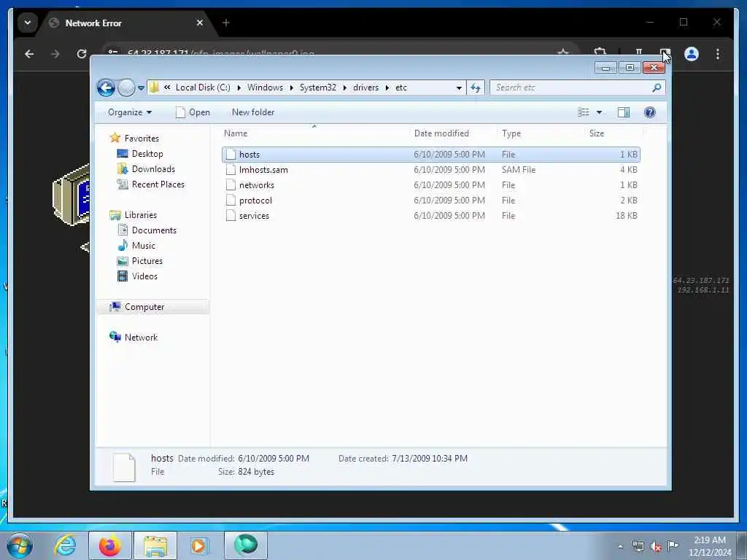Select Network in navigation pane
The image size is (747, 560).
[x=134, y=338]
